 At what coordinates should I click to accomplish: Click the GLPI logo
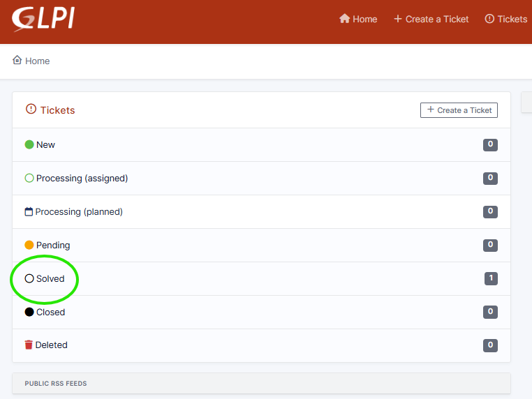coord(43,18)
